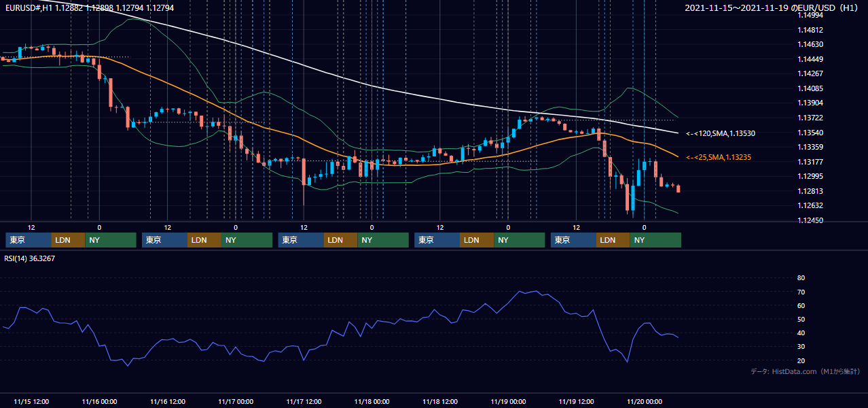Click the 11/20 00:00 time axis label
Screen dimensions: 868x408
coord(645,401)
